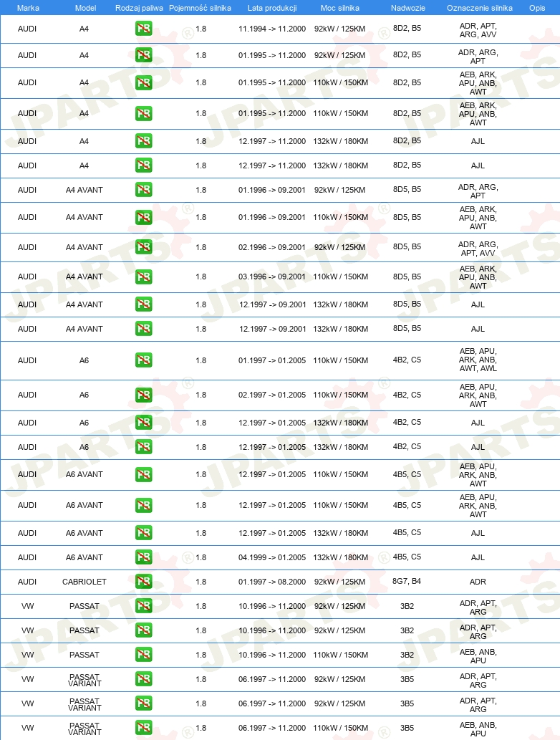Click 110kW / 150KM in PASSAT 3B2 row
Image resolution: width=560 pixels, height=740 pixels.
[340, 655]
